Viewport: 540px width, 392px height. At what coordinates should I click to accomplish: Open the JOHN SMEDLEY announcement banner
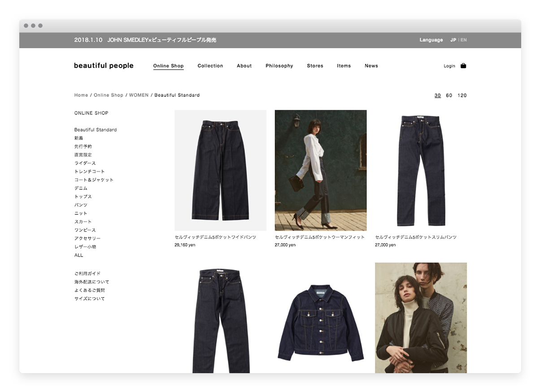pos(145,40)
